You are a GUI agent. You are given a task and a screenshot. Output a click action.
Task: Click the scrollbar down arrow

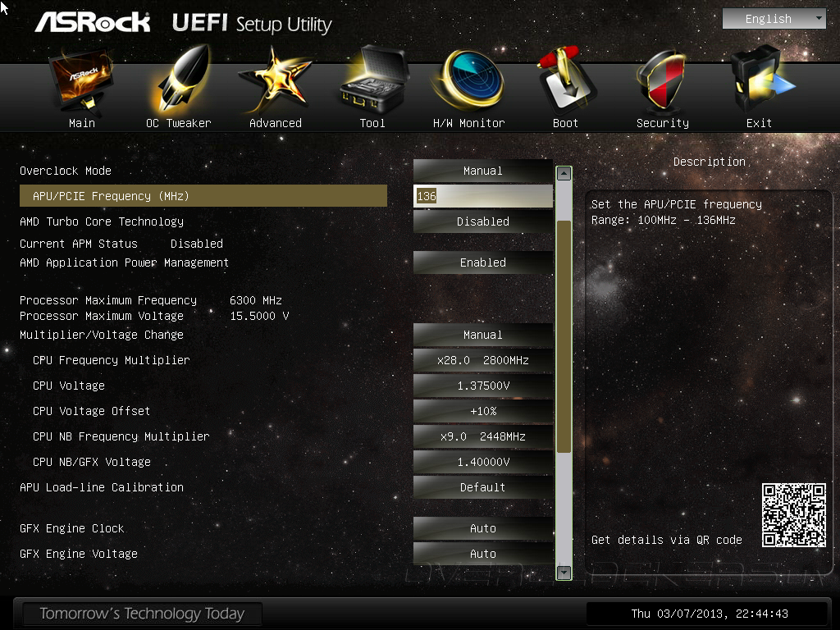pos(564,572)
